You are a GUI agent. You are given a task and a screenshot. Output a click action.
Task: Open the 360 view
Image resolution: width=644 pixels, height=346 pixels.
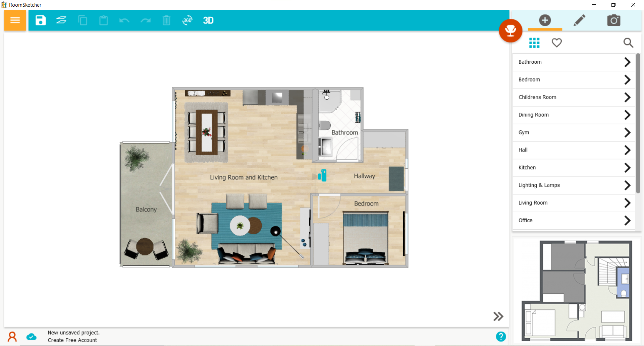[187, 20]
